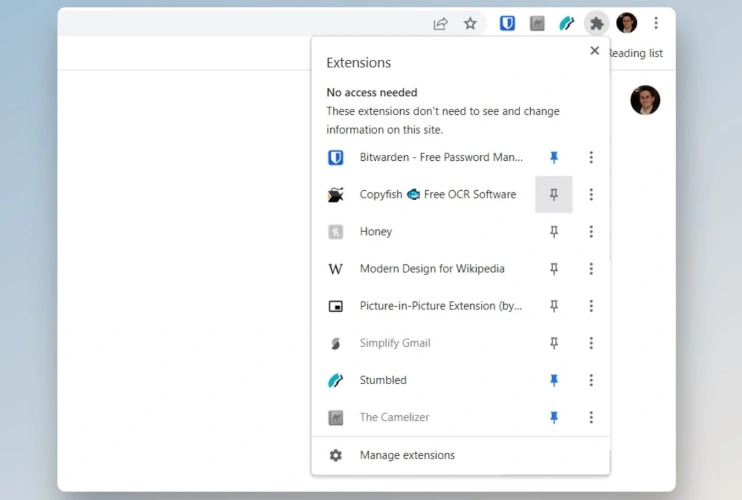Click the large account avatar on the page

pos(645,100)
